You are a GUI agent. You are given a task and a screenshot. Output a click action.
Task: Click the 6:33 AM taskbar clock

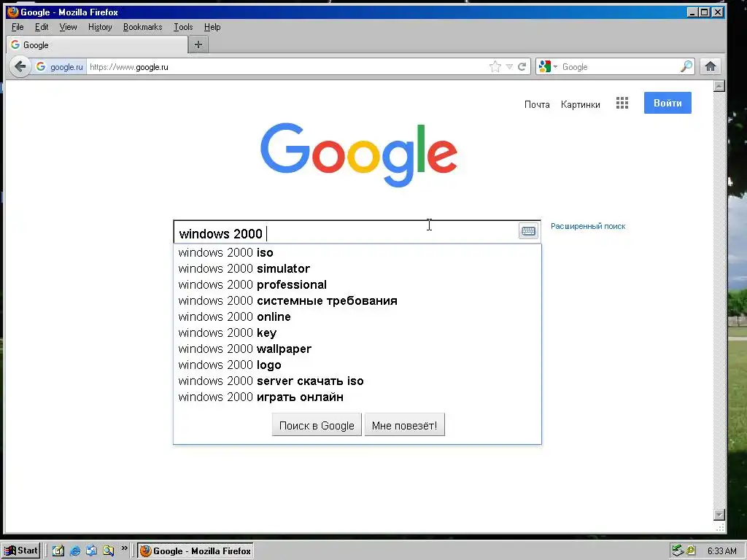[721, 551]
